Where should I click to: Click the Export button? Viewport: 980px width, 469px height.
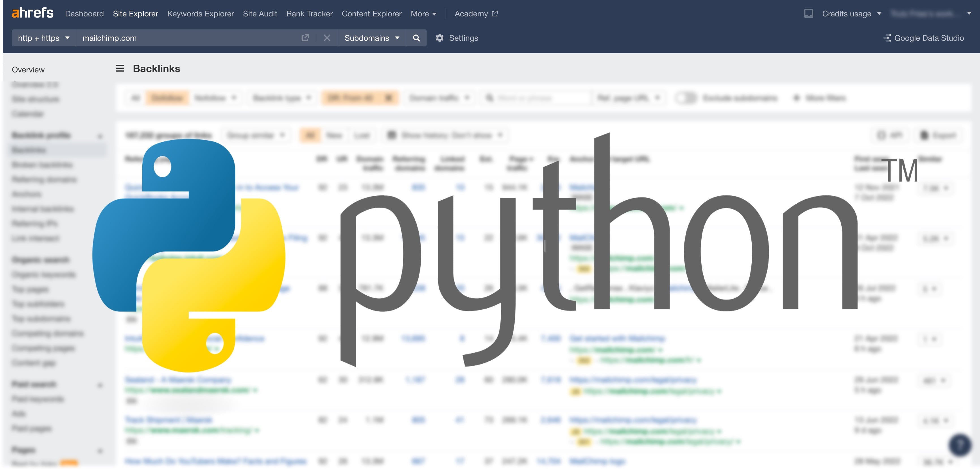coord(939,135)
